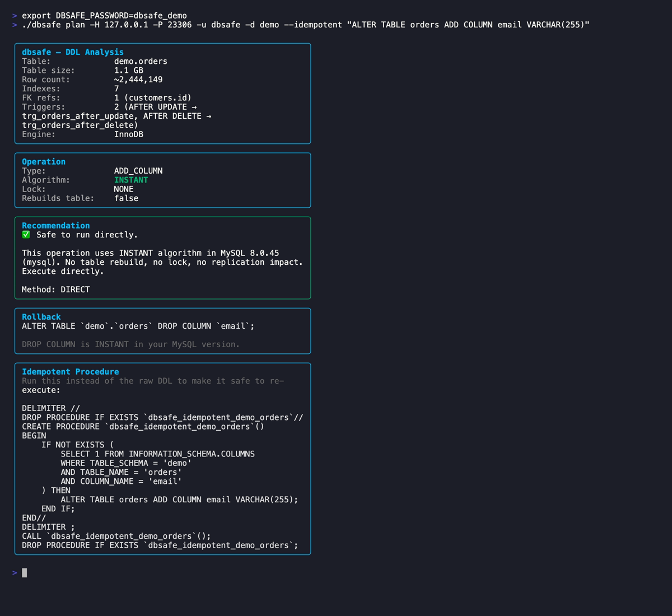Click the rollback ALTER TABLE DROP COLUMN statement
Image resolution: width=672 pixels, height=616 pixels.
tap(138, 326)
